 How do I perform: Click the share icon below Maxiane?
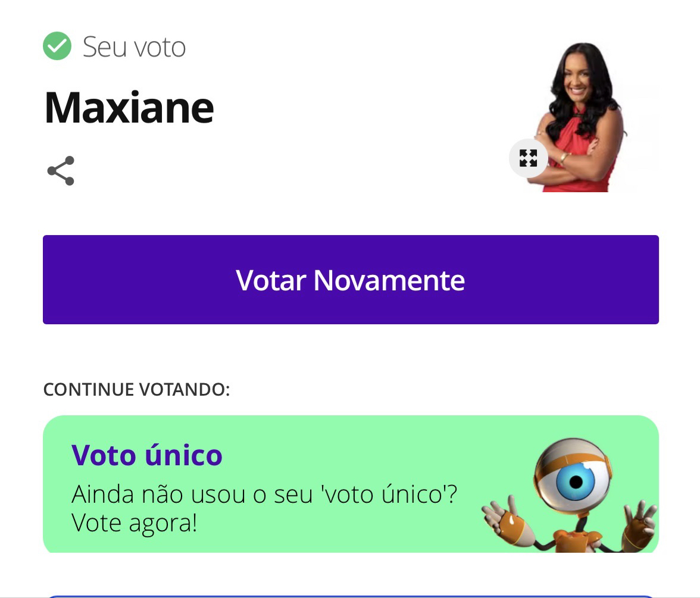point(61,171)
